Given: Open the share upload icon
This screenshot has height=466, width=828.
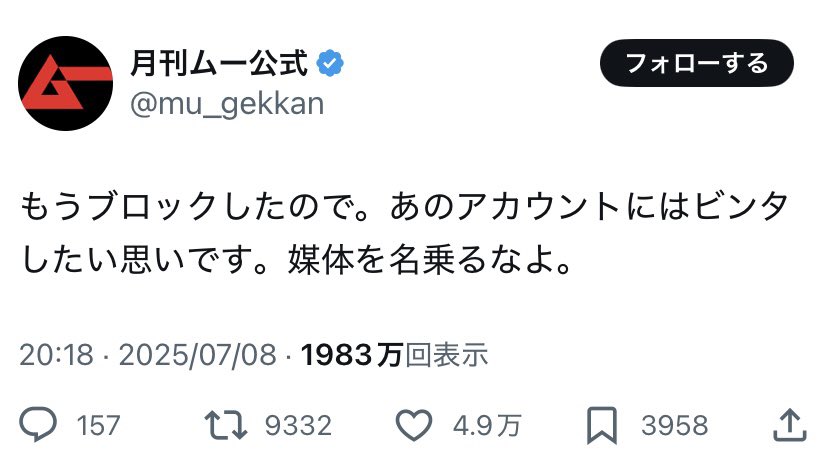Looking at the screenshot, I should (789, 424).
